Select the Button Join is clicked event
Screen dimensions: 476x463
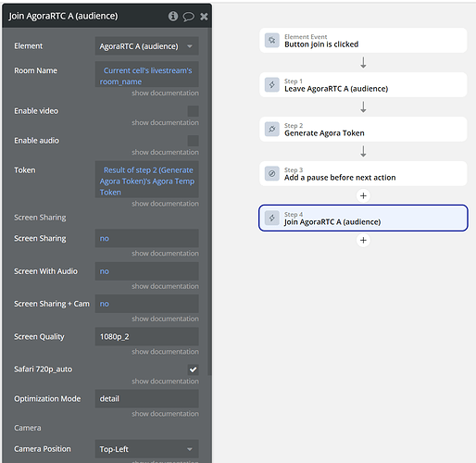point(363,41)
